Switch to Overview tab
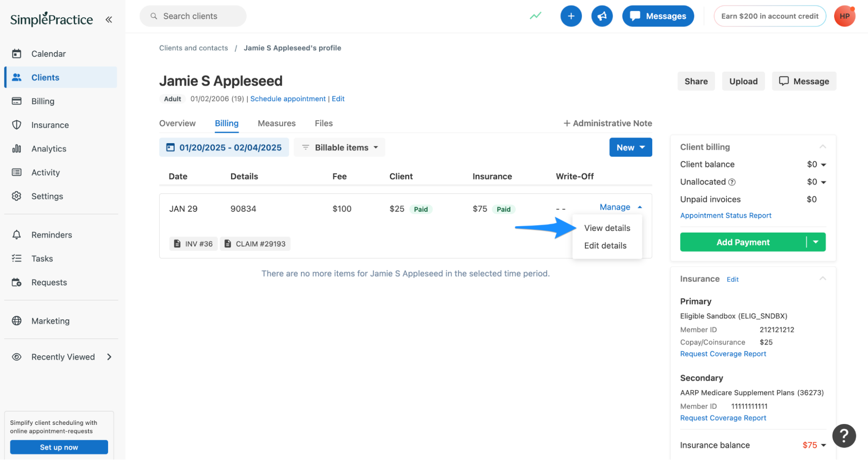Screen dimensions: 868x460 (x=177, y=123)
